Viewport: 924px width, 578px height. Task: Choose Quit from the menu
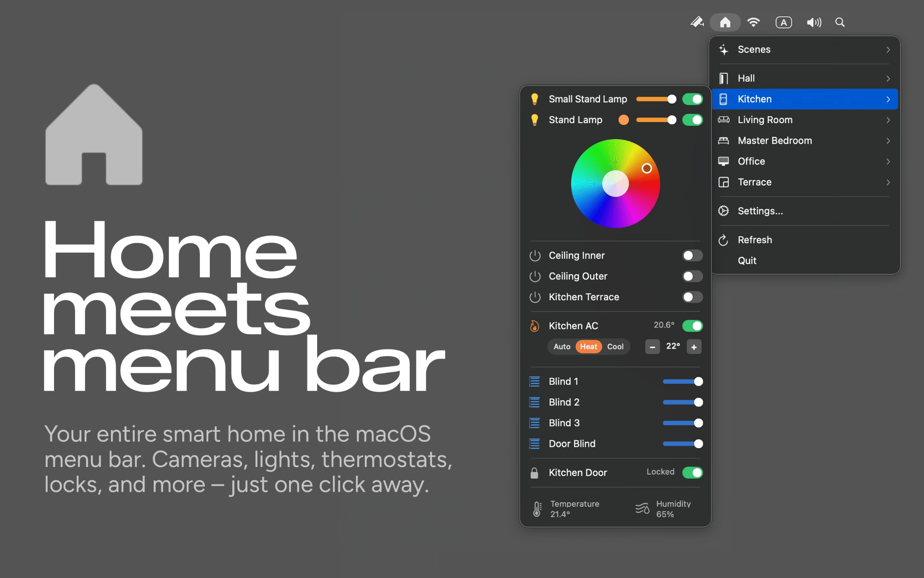point(747,261)
